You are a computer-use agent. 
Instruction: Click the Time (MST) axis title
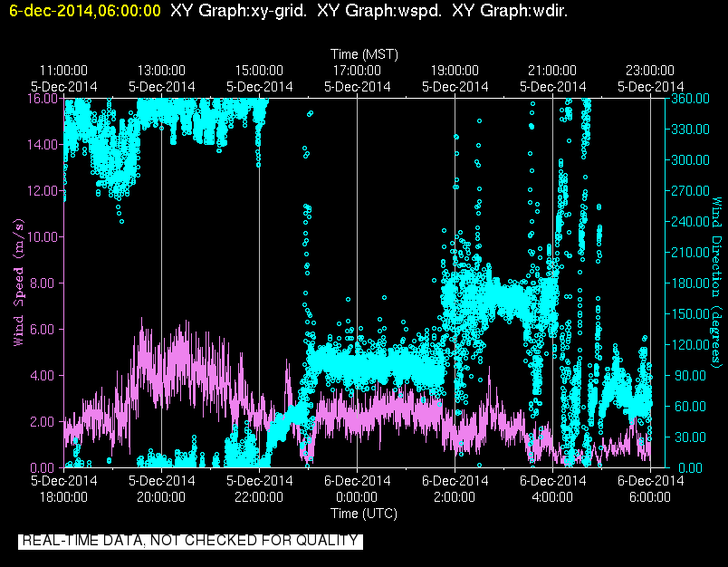(x=364, y=54)
